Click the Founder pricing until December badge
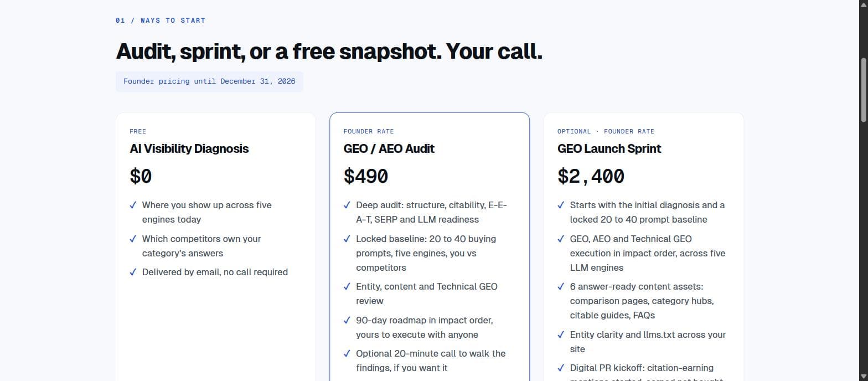This screenshot has width=868, height=381. point(209,81)
